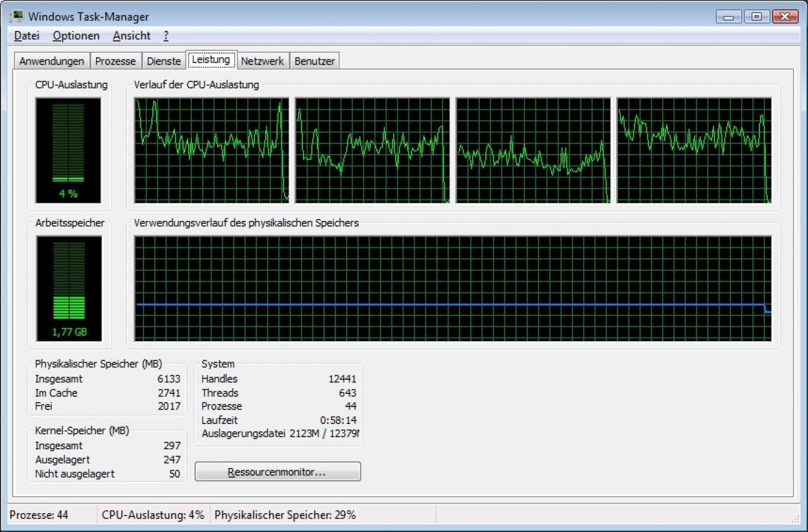Image resolution: width=808 pixels, height=532 pixels.
Task: Switch to the Dienste tab
Action: click(163, 61)
